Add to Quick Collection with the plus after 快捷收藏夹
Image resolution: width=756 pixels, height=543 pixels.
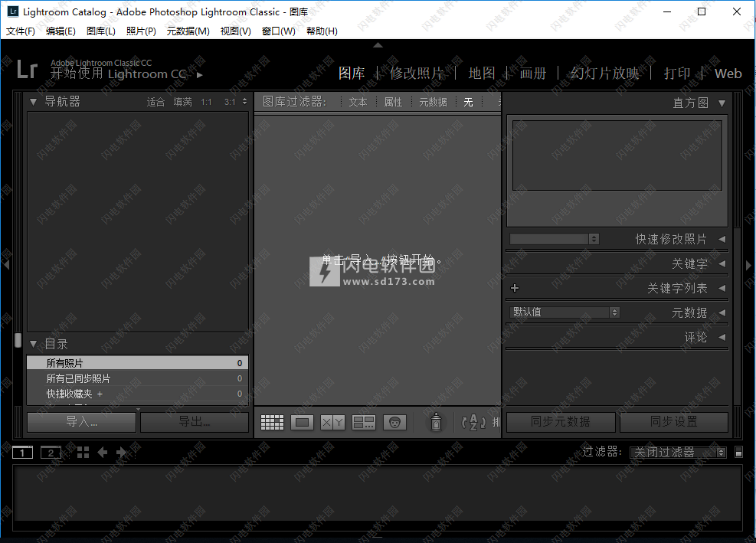tap(100, 394)
